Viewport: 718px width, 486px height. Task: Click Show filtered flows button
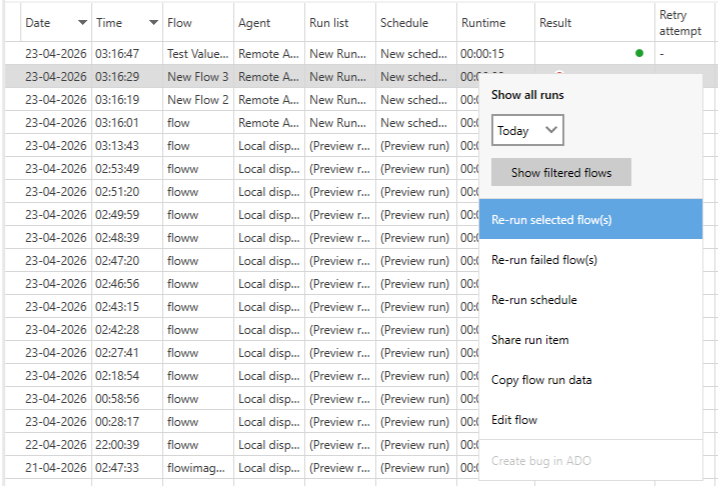click(x=561, y=172)
